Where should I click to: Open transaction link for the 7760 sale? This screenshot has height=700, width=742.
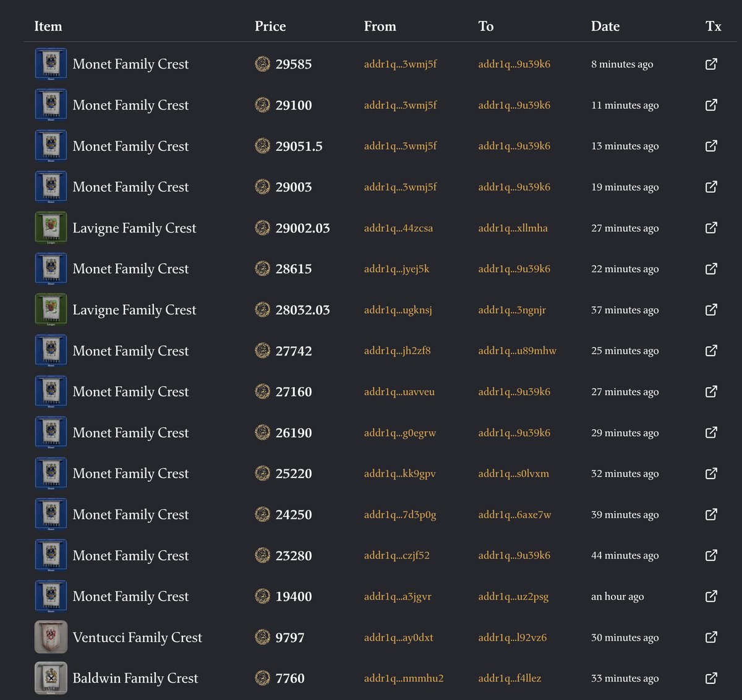[711, 678]
